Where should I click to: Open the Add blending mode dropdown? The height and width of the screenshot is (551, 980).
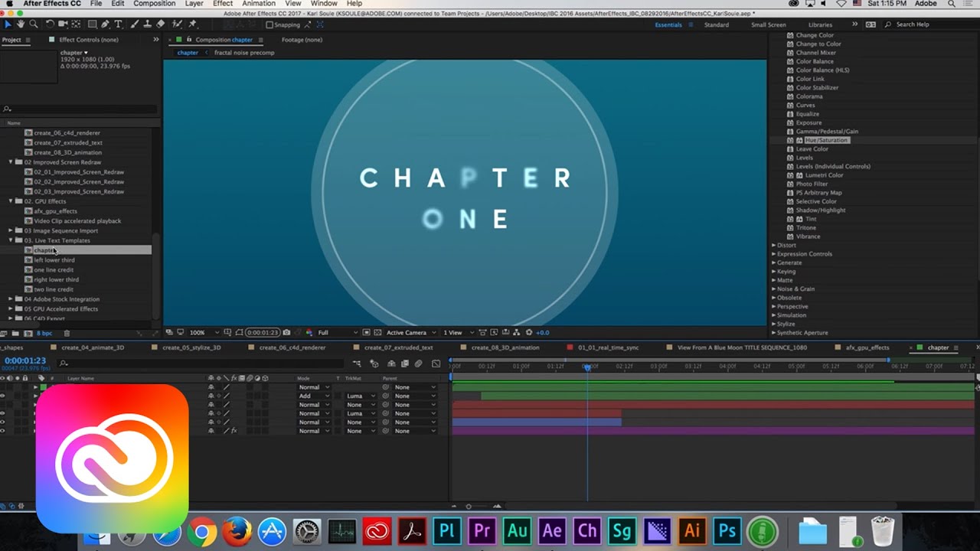coord(314,396)
